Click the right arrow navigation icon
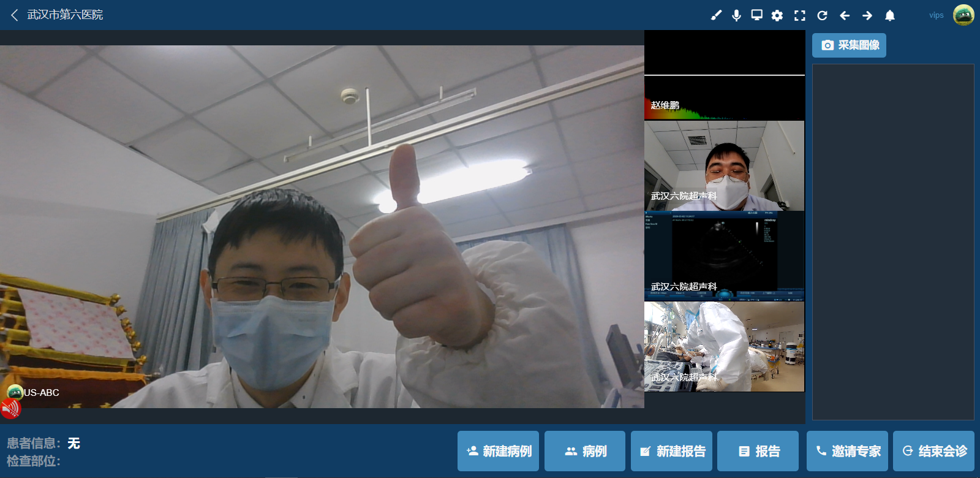Viewport: 980px width, 478px height. 867,15
